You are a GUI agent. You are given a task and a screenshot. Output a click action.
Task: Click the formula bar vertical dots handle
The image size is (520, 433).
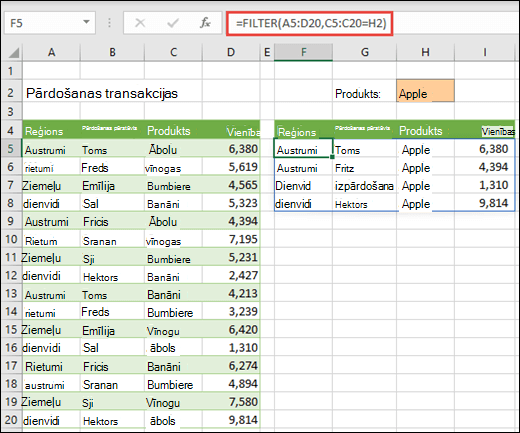109,23
